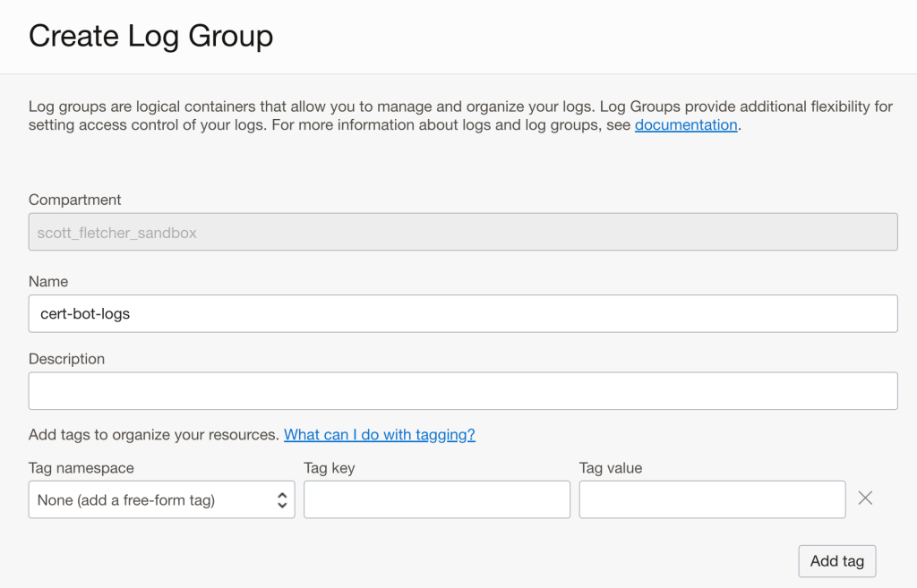Image resolution: width=917 pixels, height=588 pixels.
Task: Click the Tag key label
Action: [x=330, y=468]
